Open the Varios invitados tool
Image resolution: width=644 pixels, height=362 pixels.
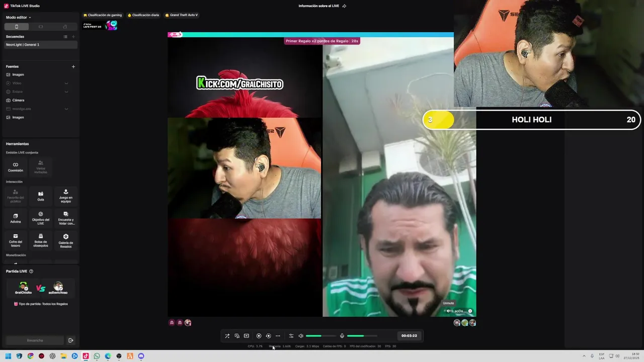click(41, 167)
